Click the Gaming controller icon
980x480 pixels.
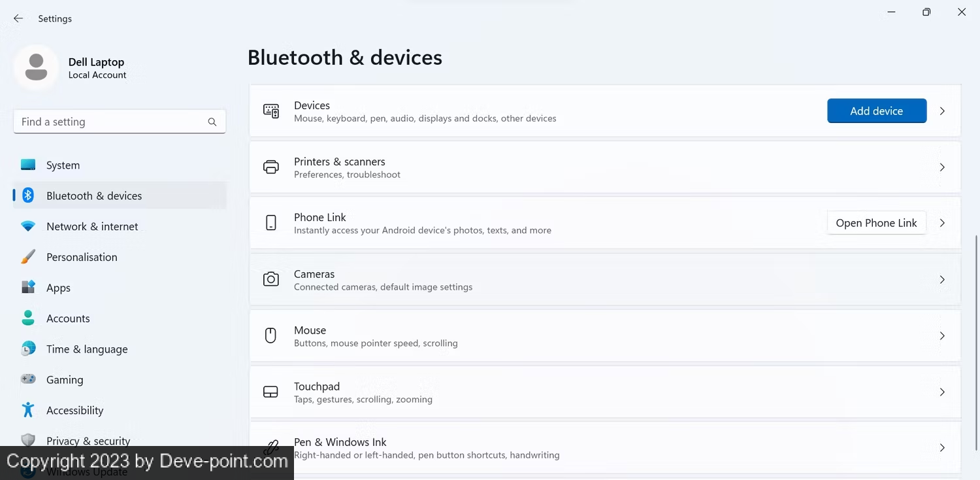pos(28,379)
